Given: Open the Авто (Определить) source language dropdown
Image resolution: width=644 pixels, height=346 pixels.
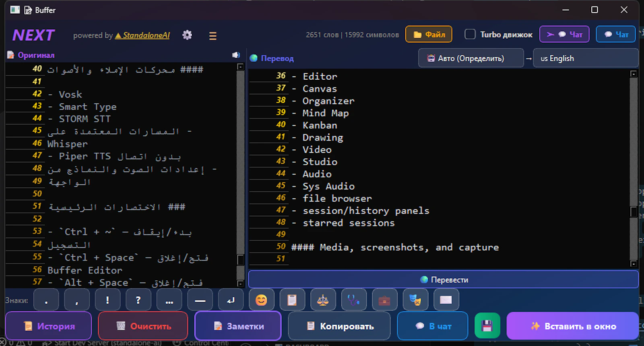Looking at the screenshot, I should 471,58.
